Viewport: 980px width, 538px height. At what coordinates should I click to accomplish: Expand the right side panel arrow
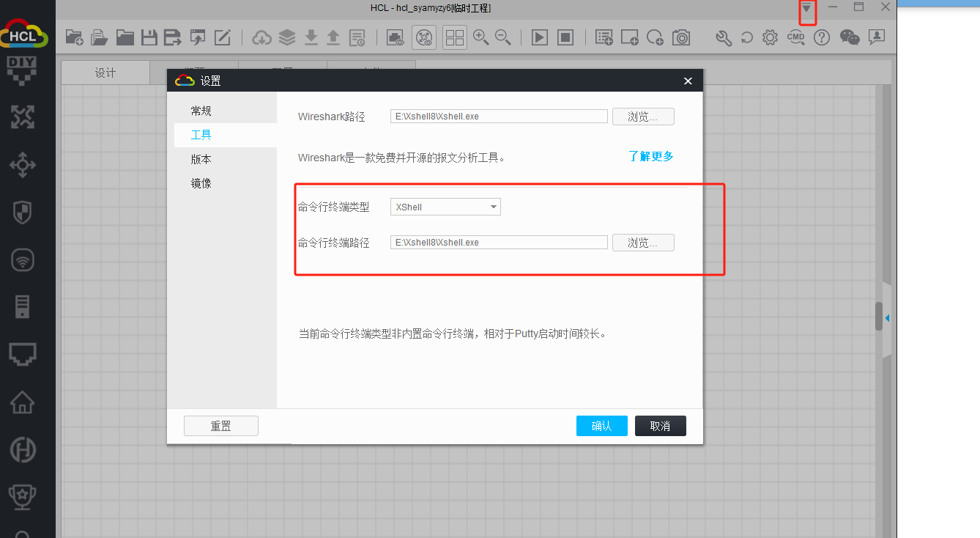887,318
